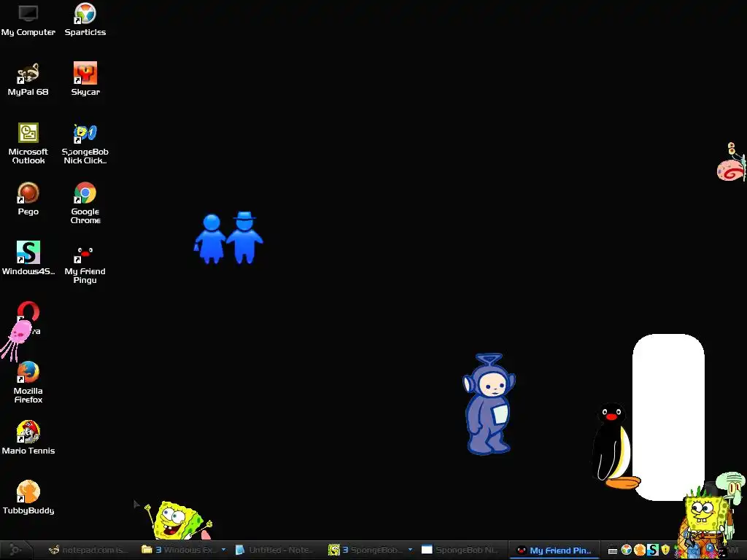
Task: Launch Mozilla Firefox from the desktop
Action: (28, 382)
